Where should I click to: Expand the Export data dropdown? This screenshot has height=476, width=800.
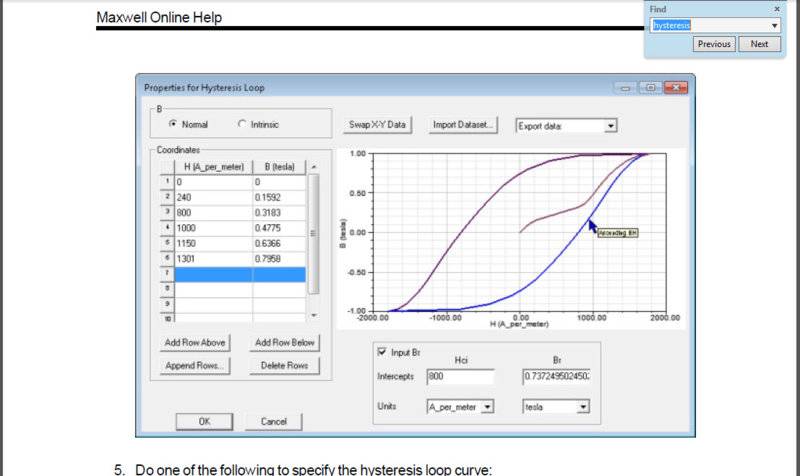611,126
